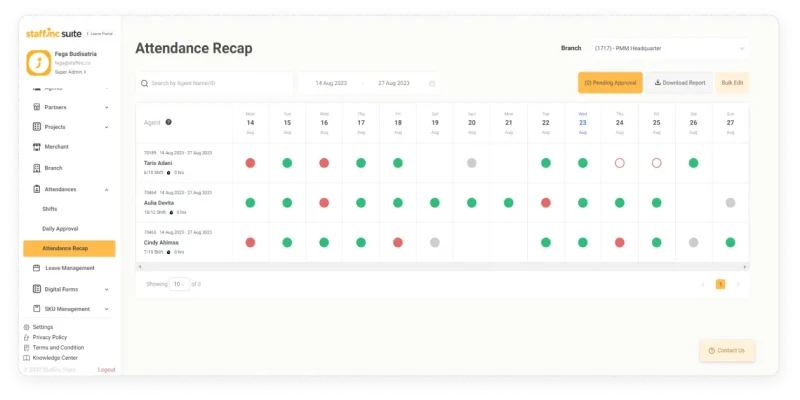Click the Merchant storefront icon

point(36,146)
